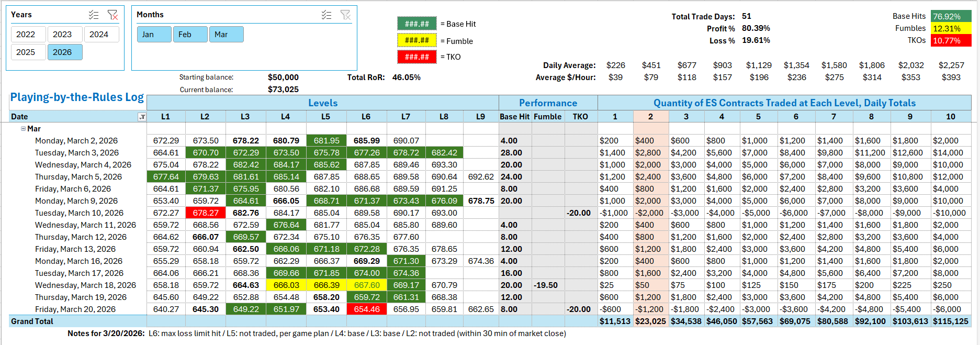
Task: Click the Months slicer clear filter icon
Action: [x=345, y=15]
